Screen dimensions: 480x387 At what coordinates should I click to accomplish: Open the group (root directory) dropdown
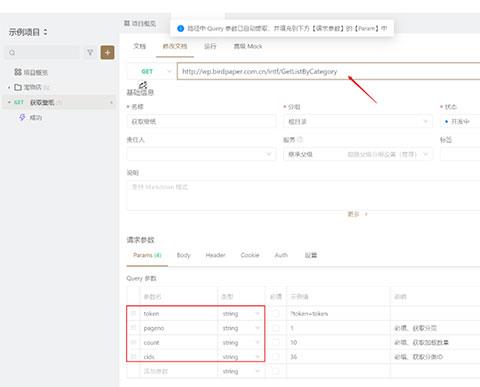[x=358, y=122]
